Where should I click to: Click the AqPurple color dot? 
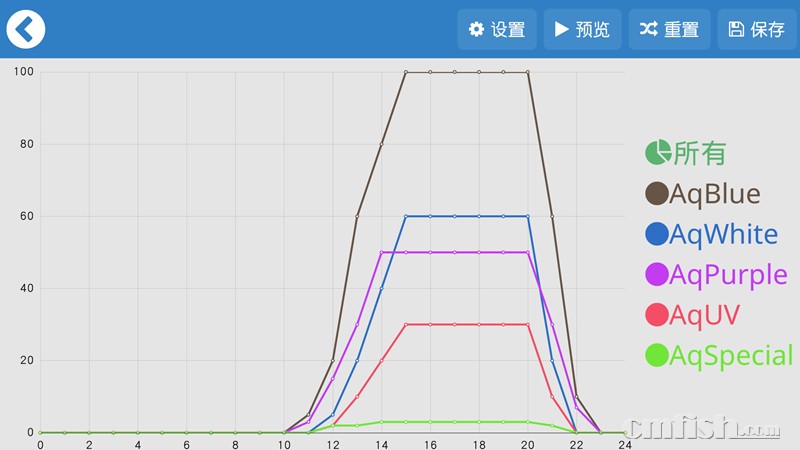pos(657,274)
